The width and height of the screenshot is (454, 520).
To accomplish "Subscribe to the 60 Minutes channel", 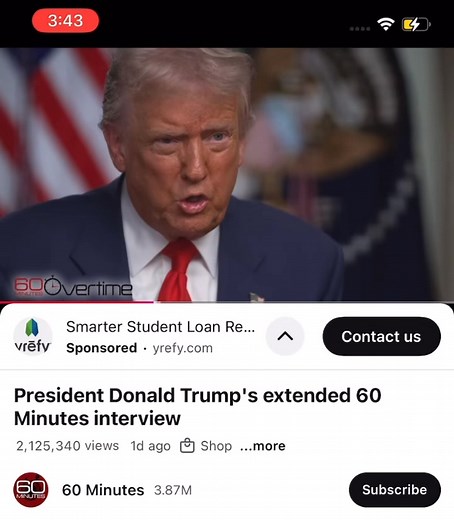I will click(x=395, y=490).
